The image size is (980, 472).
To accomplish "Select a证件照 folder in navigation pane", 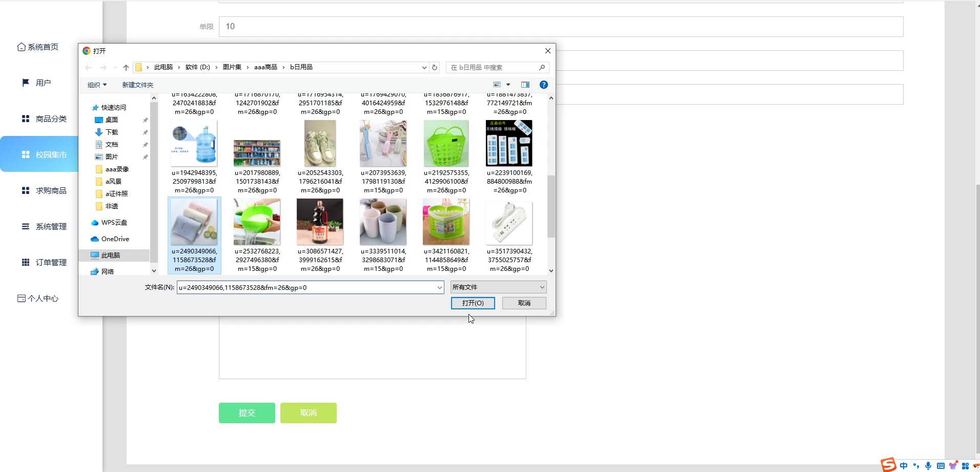I will coord(111,194).
